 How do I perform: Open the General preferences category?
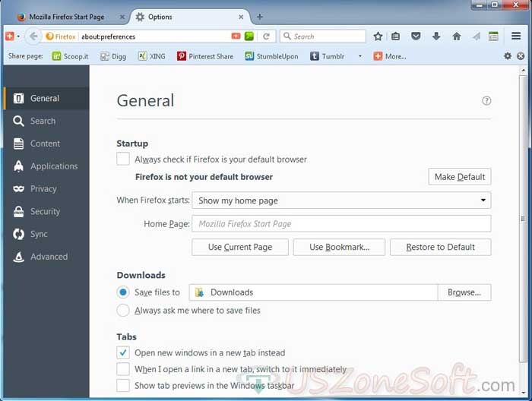click(47, 98)
